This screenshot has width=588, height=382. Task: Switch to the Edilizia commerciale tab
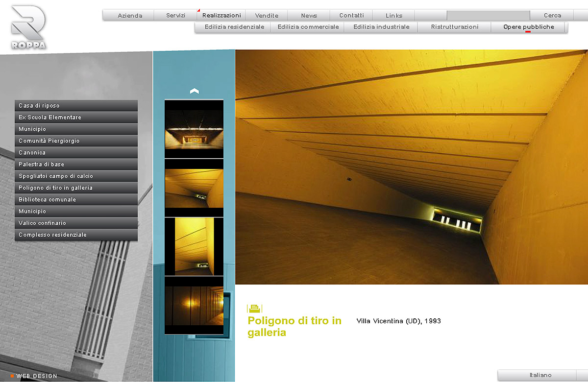pos(308,27)
